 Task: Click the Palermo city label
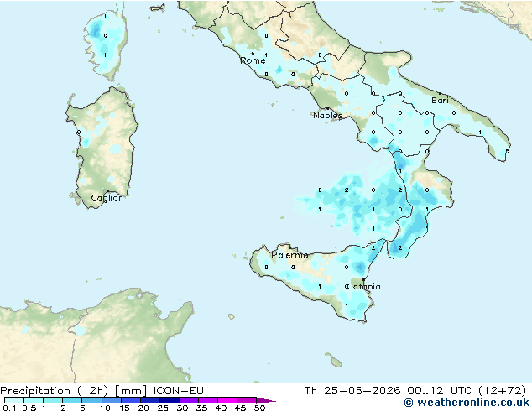[289, 255]
